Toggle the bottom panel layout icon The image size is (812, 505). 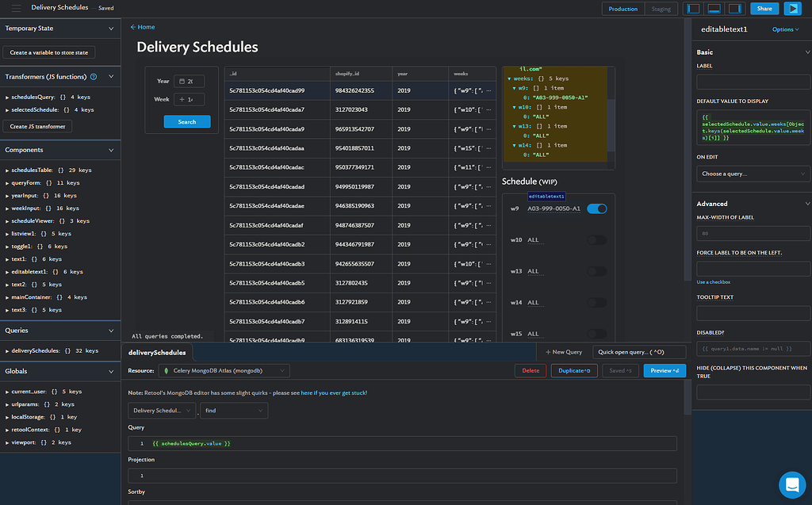pyautogui.click(x=714, y=9)
